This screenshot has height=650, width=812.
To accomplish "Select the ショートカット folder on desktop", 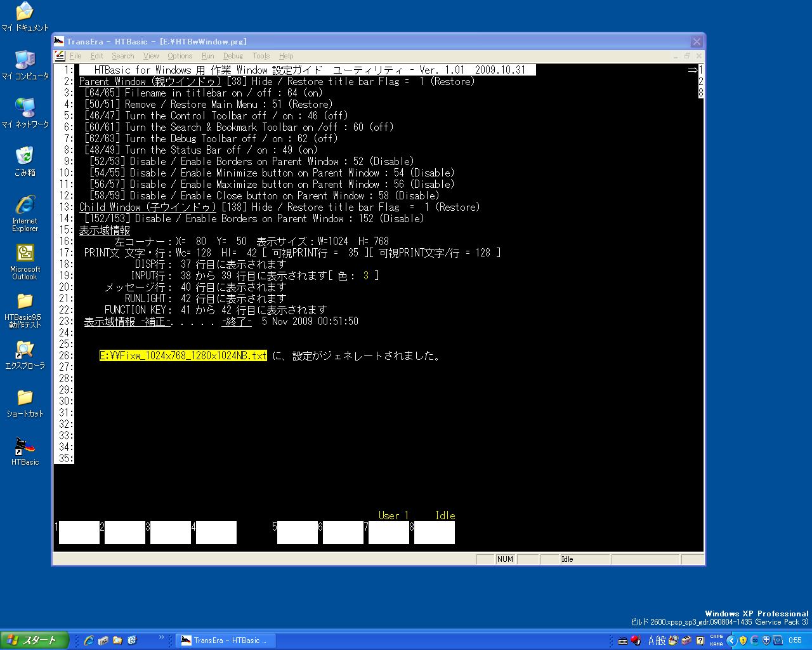I will (25, 402).
